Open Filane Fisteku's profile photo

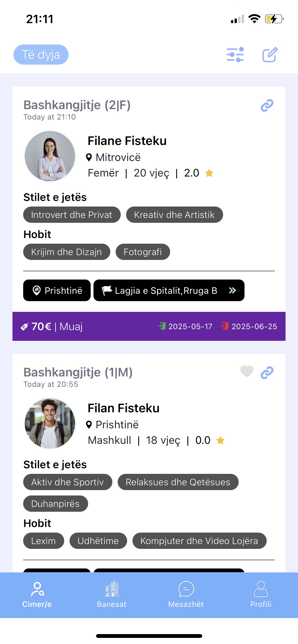pyautogui.click(x=50, y=156)
